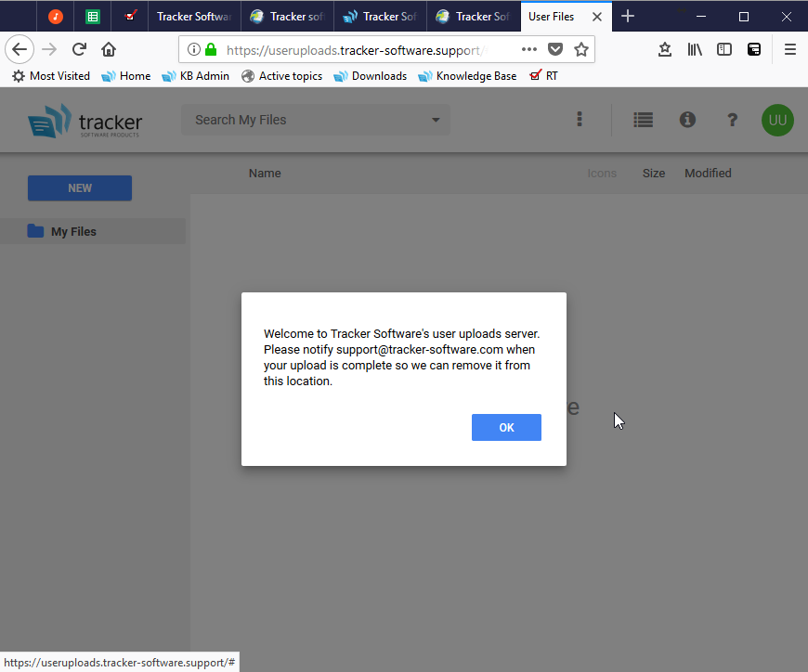Open the RT bookmark
This screenshot has width=808, height=672.
[x=543, y=76]
